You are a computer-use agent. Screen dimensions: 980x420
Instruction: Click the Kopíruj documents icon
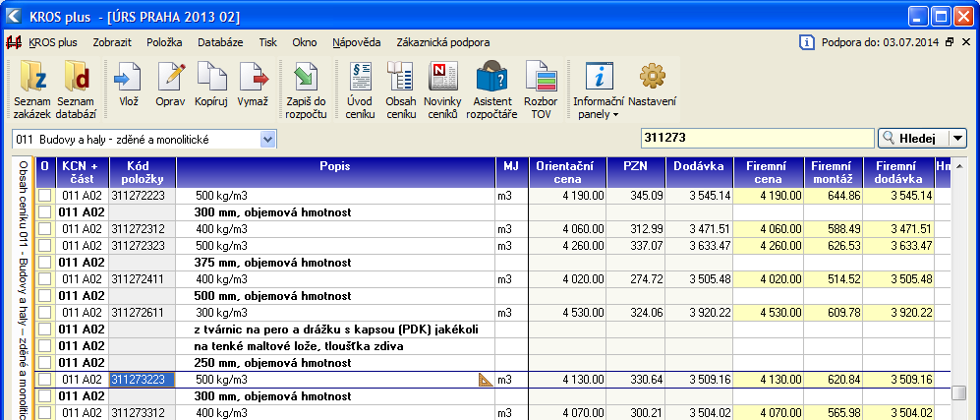(x=210, y=77)
